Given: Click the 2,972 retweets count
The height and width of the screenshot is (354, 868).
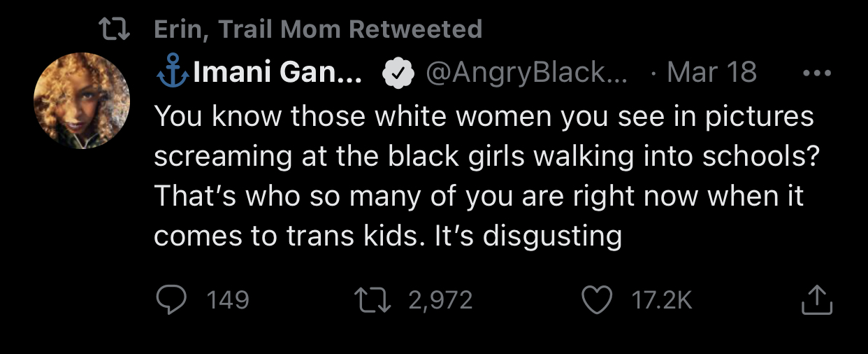Looking at the screenshot, I should click(x=440, y=300).
